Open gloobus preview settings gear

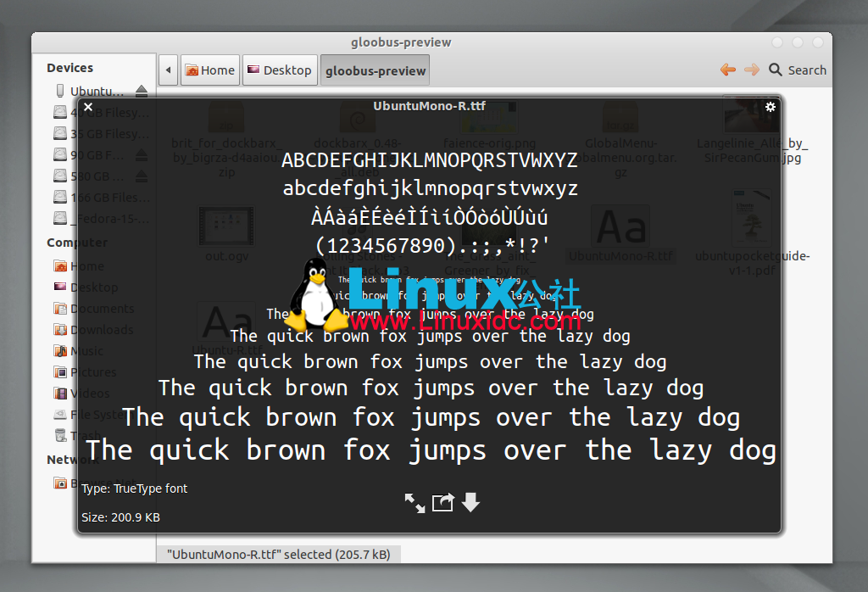coord(770,107)
